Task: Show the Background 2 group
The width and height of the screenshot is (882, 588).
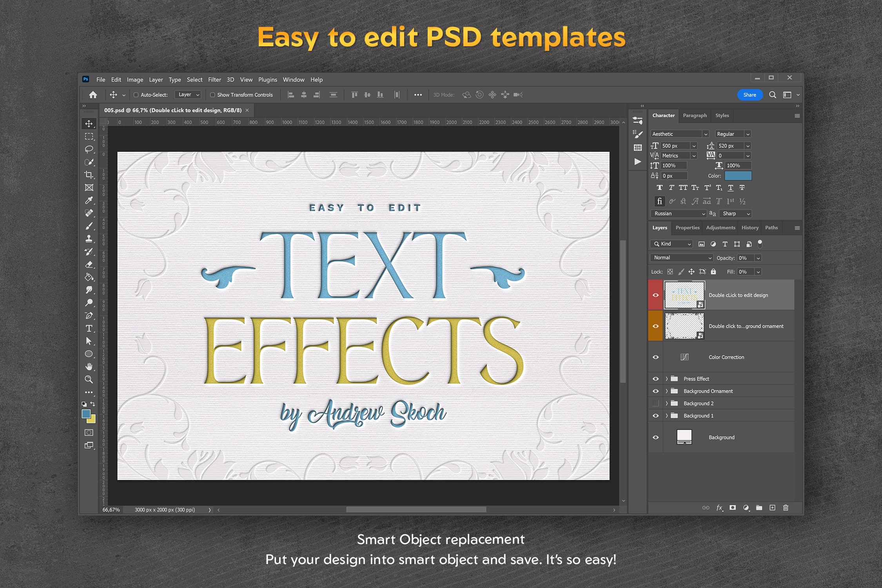Action: (x=655, y=403)
